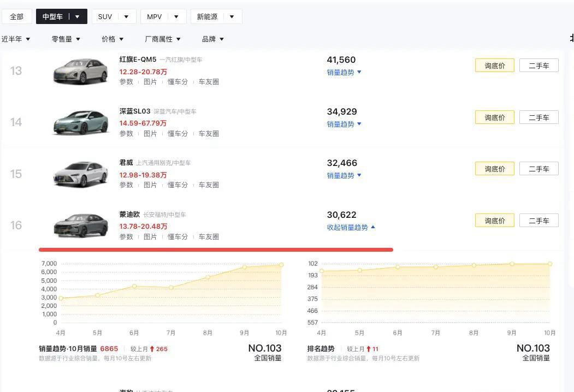Open the 红旗E-QM5 car thumbnail
The height and width of the screenshot is (392, 574).
[80, 71]
